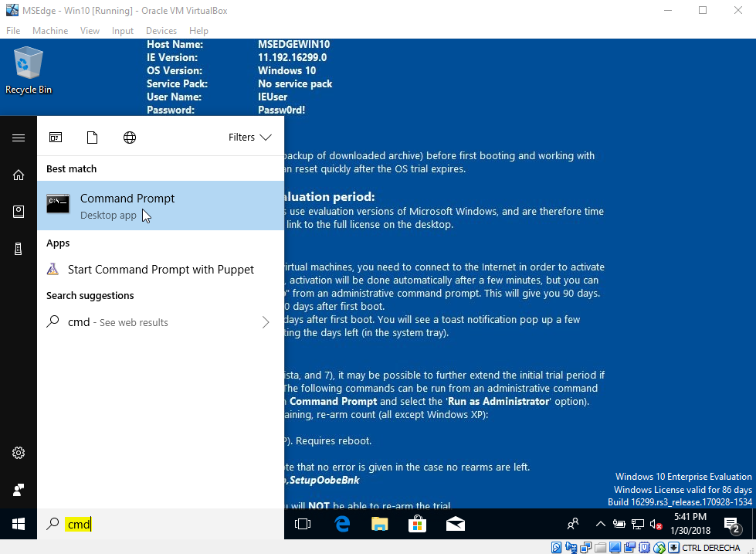This screenshot has height=554, width=756.
Task: Open the Filters dropdown
Action: [x=249, y=138]
